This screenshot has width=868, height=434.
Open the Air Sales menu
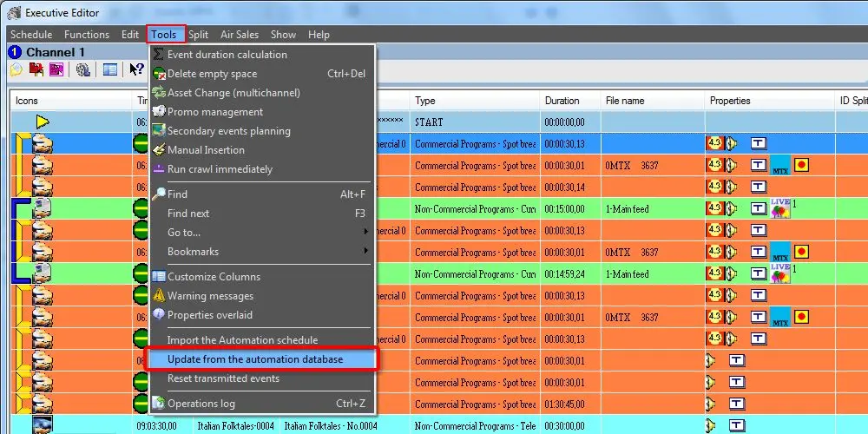pos(240,35)
